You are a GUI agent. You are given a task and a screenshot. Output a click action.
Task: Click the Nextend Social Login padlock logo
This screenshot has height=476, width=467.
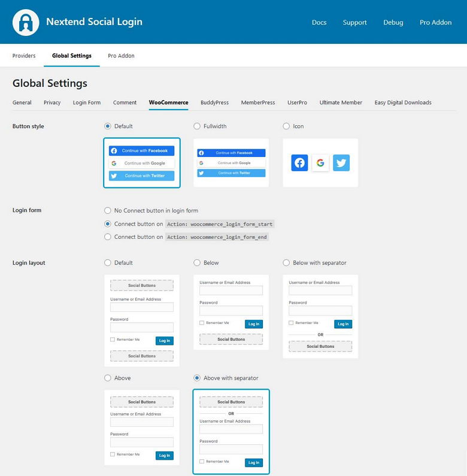pos(25,22)
